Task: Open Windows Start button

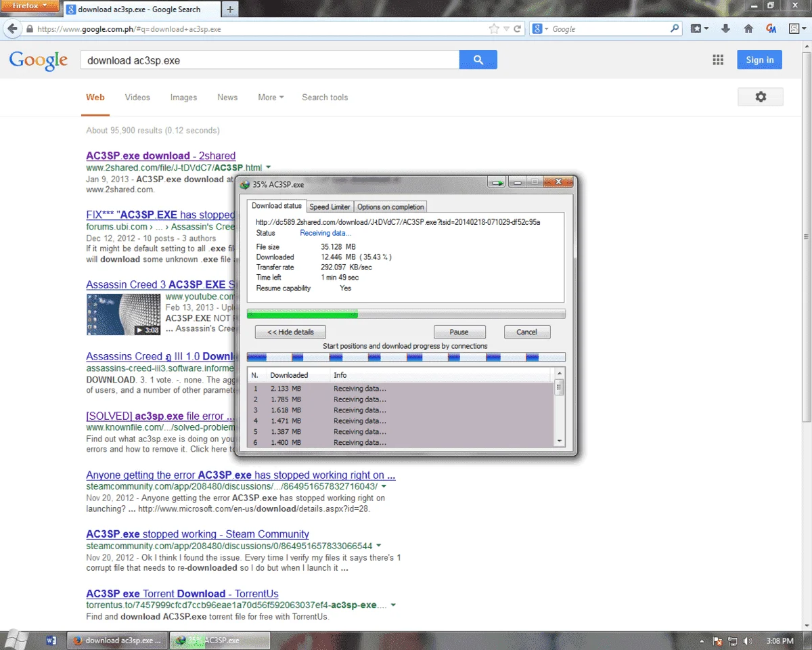Action: click(15, 640)
